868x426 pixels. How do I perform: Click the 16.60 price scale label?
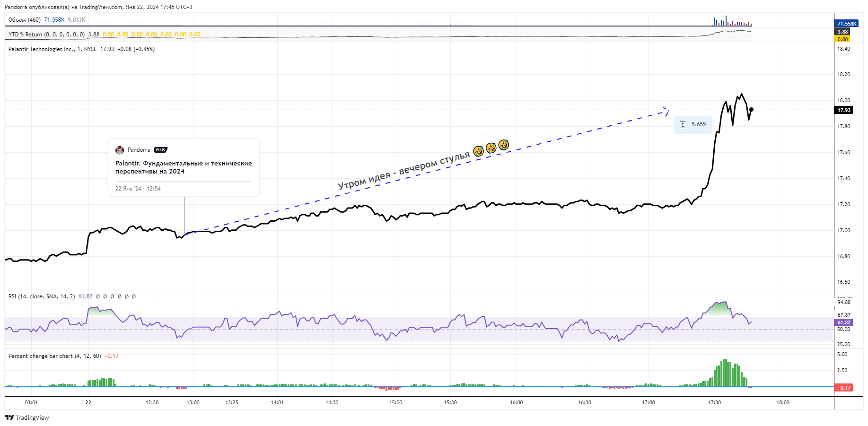pyautogui.click(x=843, y=282)
